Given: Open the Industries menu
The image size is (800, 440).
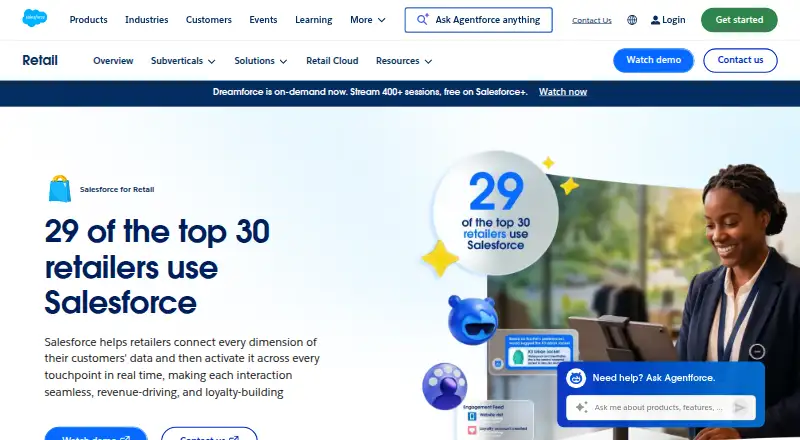Looking at the screenshot, I should (x=146, y=20).
